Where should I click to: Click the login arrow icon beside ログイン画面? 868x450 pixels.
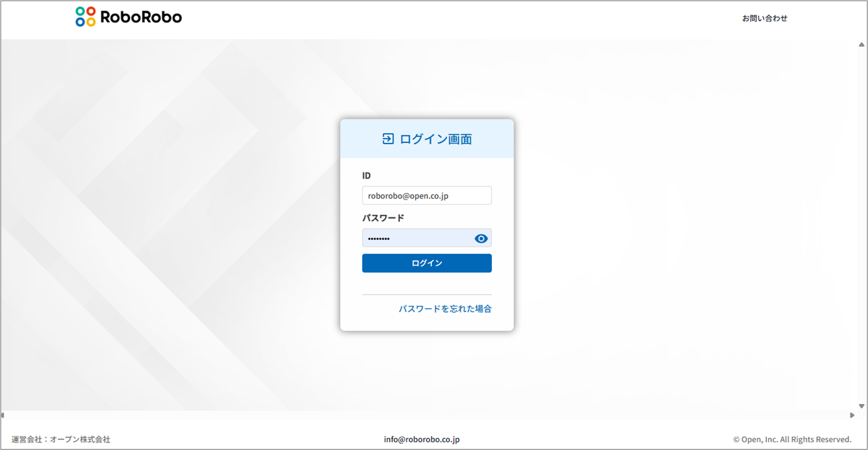point(388,138)
